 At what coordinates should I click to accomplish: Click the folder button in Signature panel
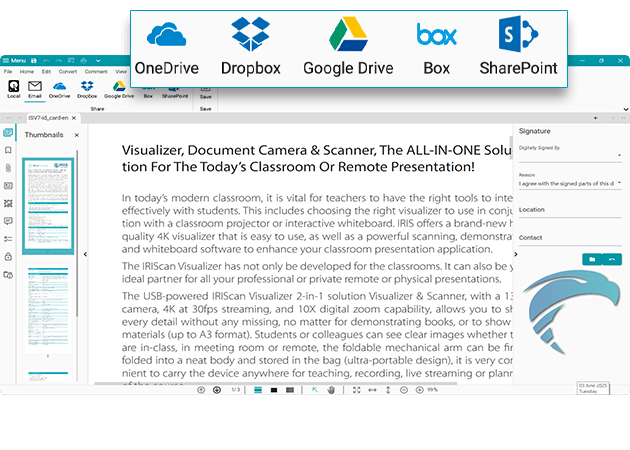coord(592,260)
